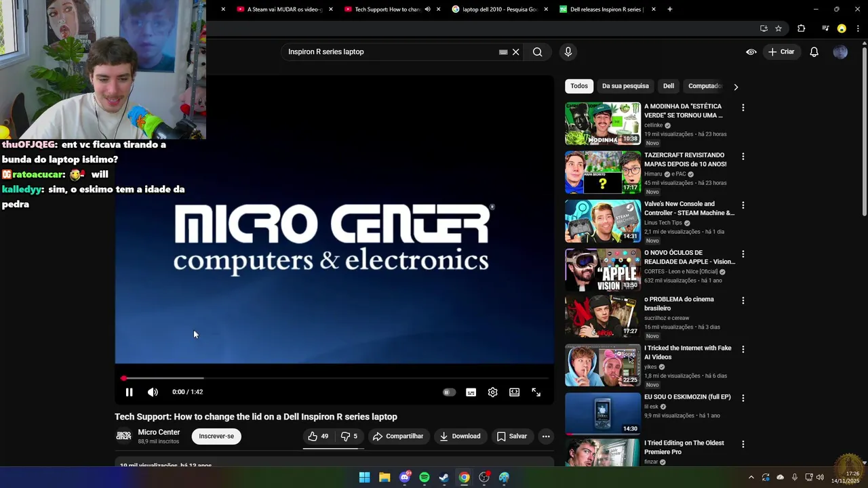Dislike the video with 5 dislikes

pos(349,436)
